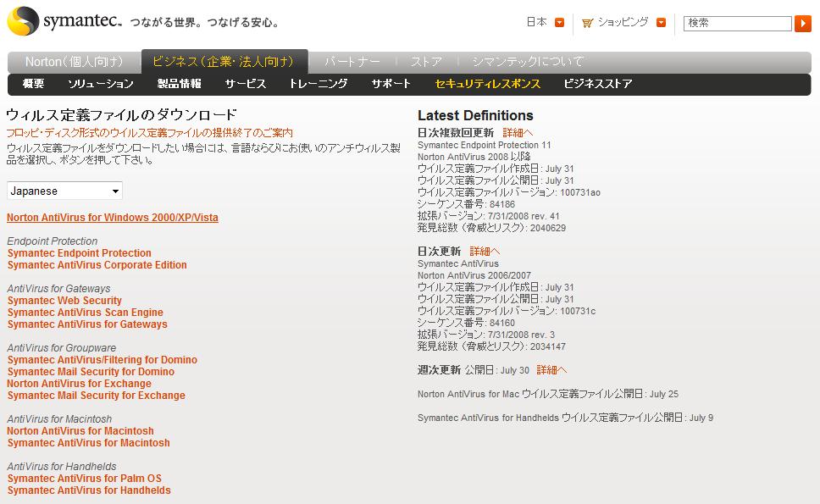
Task: Open the Japanese language dropdown
Action: pyautogui.click(x=64, y=191)
